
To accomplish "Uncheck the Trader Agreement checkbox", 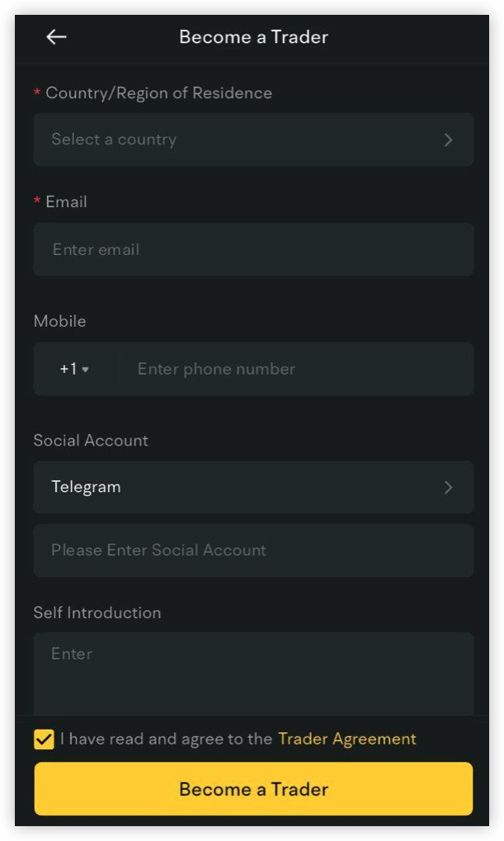I will point(44,739).
